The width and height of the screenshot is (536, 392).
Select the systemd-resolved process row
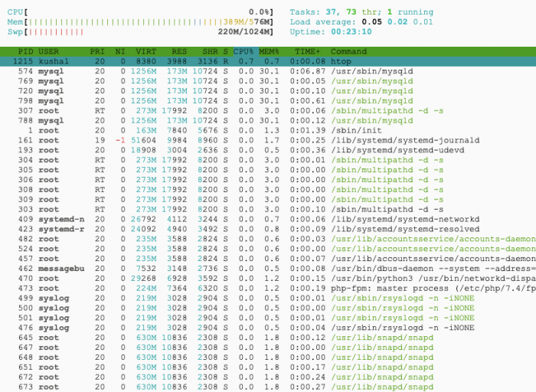pyautogui.click(x=268, y=229)
